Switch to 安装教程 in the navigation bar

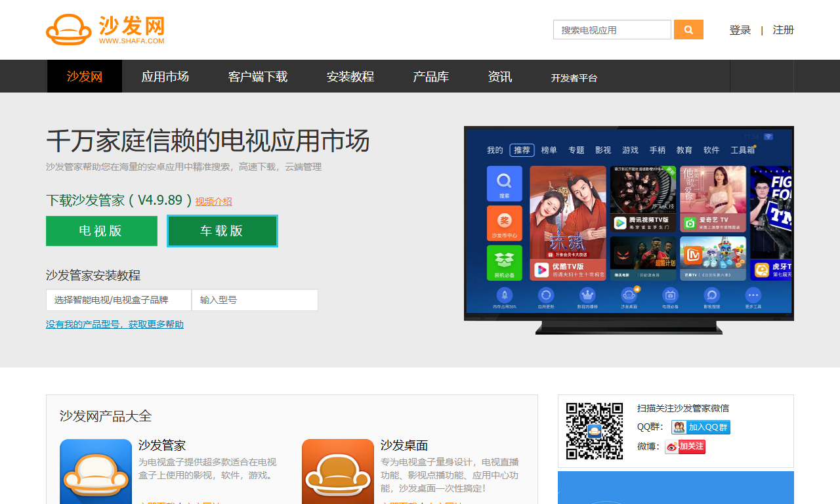350,76
